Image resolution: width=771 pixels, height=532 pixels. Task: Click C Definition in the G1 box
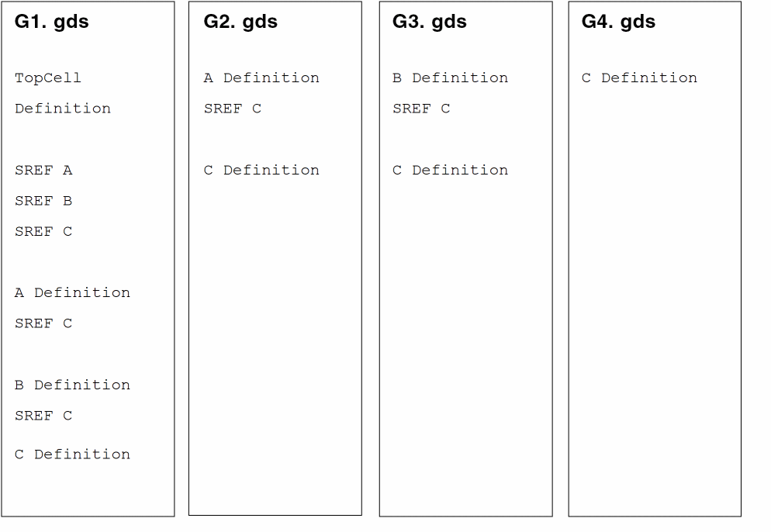[x=72, y=454]
